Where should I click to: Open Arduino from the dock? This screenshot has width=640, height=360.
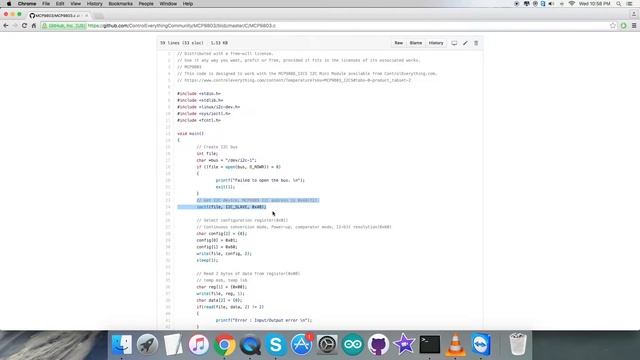[x=353, y=344]
